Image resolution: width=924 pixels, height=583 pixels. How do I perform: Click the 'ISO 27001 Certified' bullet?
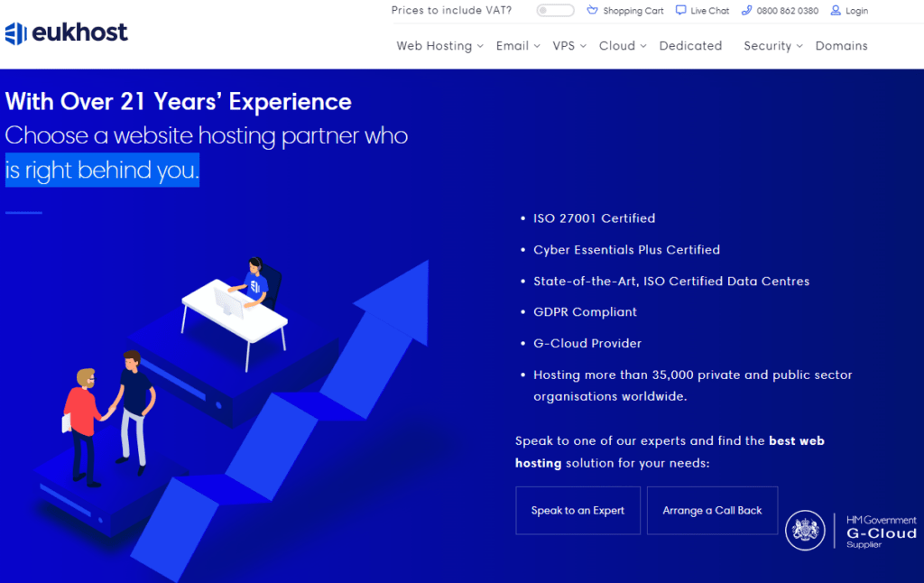pyautogui.click(x=594, y=218)
